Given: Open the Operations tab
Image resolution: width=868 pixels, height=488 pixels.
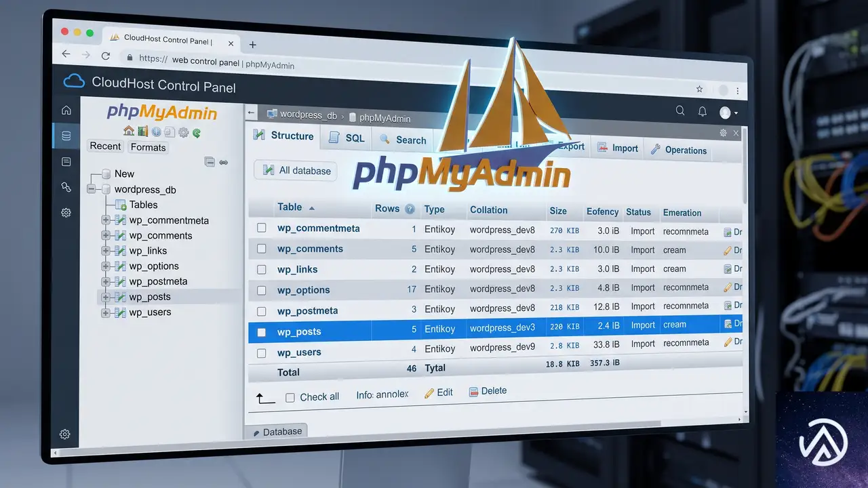Looking at the screenshot, I should point(679,150).
